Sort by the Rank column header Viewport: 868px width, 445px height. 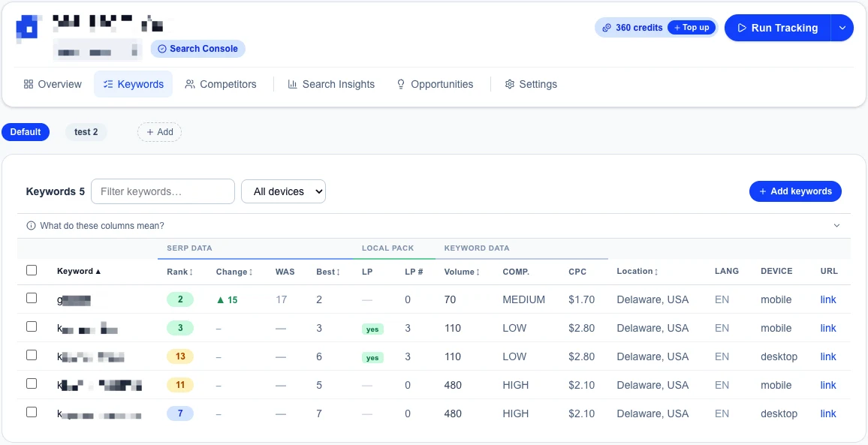pos(180,272)
